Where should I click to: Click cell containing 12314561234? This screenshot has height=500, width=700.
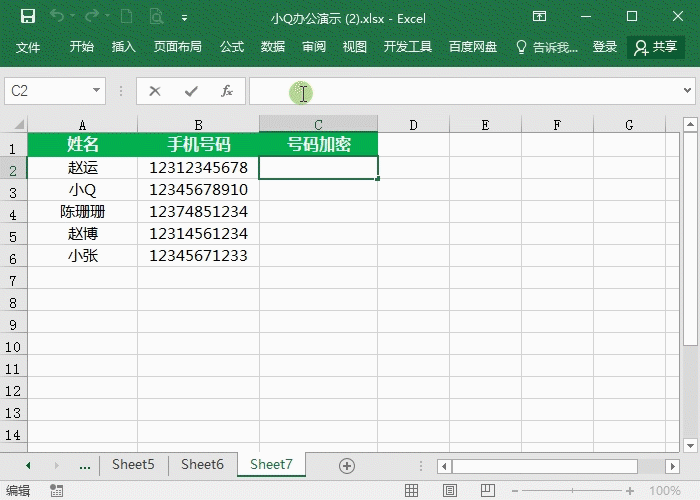199,233
